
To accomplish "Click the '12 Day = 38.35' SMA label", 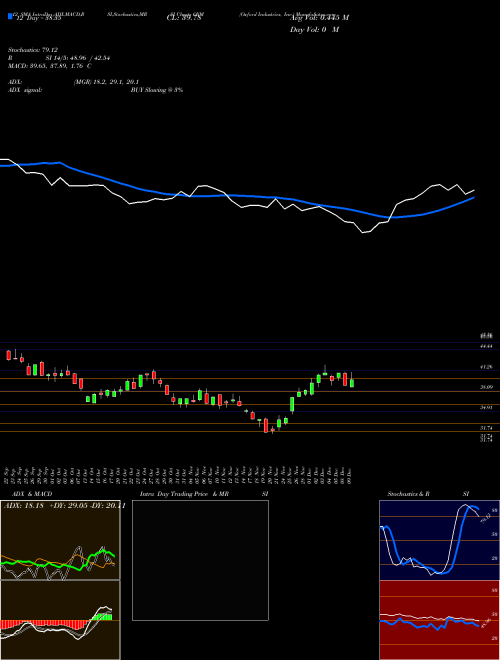I will (39, 18).
